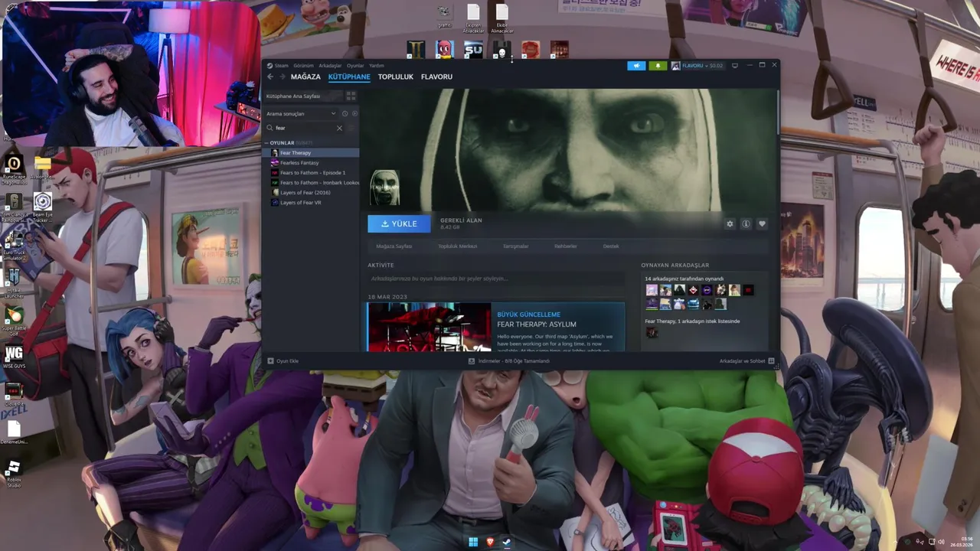Open Kütüphane Ana Sayfası button

[302, 96]
